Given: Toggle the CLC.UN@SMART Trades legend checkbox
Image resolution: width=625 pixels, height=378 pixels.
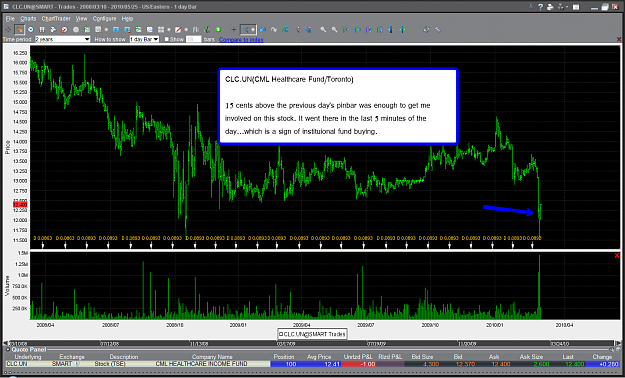Looking at the screenshot, I should 281,334.
